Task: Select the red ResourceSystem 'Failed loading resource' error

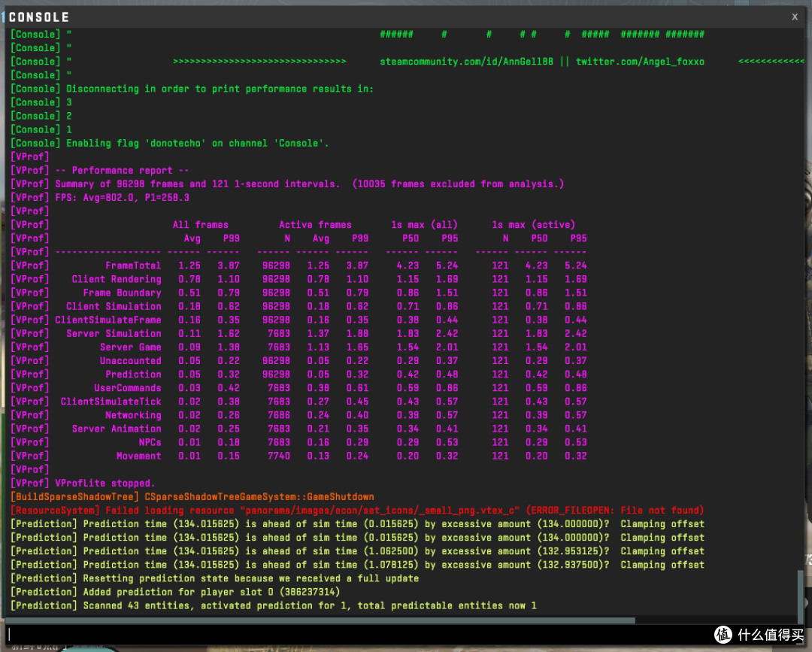Action: 357,510
